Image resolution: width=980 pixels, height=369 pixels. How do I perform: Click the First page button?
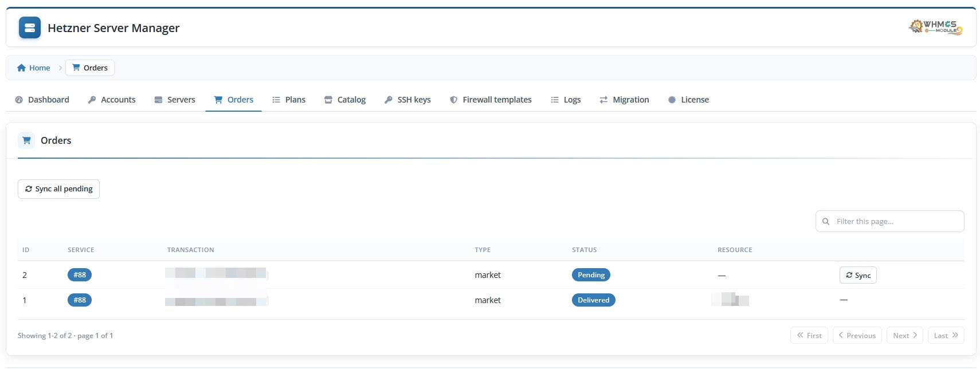(809, 335)
